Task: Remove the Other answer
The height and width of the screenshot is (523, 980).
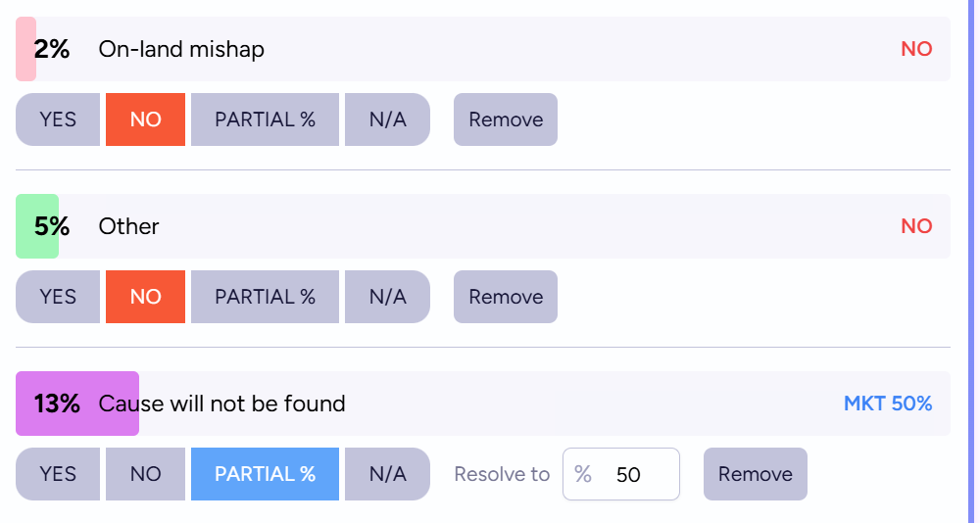Action: coord(506,297)
